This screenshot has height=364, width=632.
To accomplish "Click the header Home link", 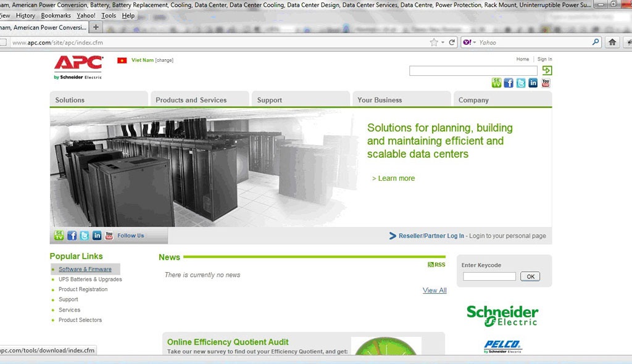I will pos(522,59).
